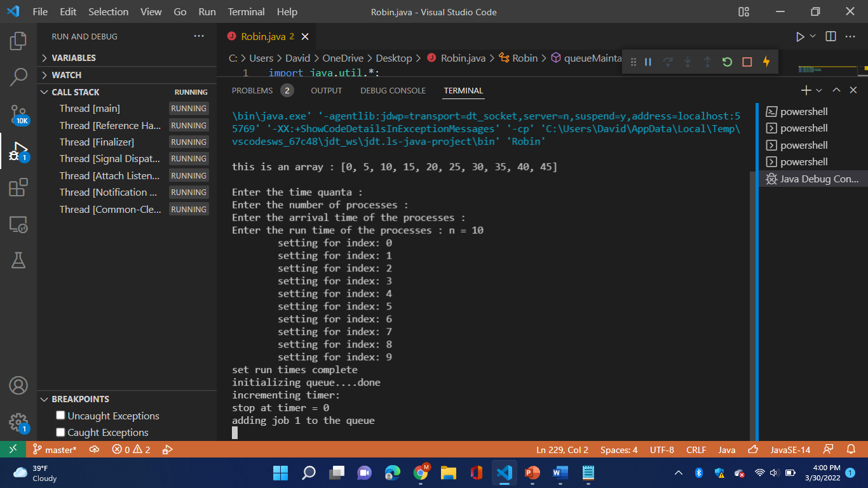
Task: Restart the debug session
Action: 727,62
